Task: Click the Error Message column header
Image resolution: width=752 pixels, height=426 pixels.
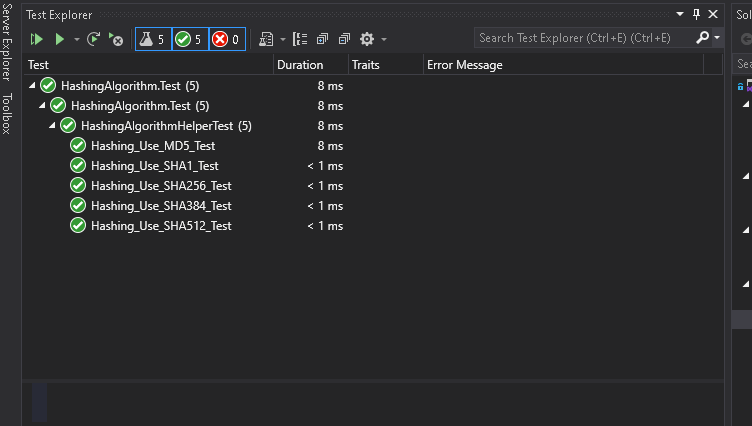Action: tap(464, 65)
